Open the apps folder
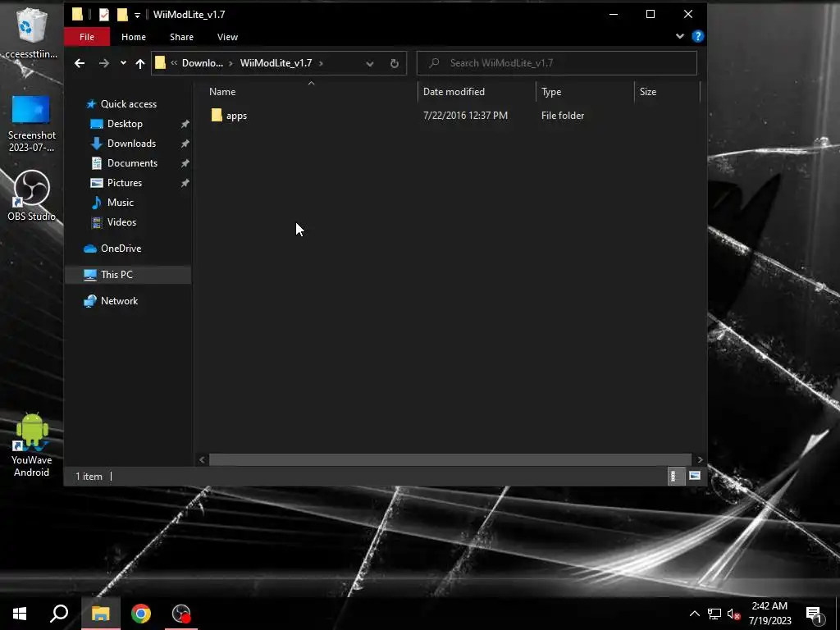840x630 pixels. [x=236, y=116]
